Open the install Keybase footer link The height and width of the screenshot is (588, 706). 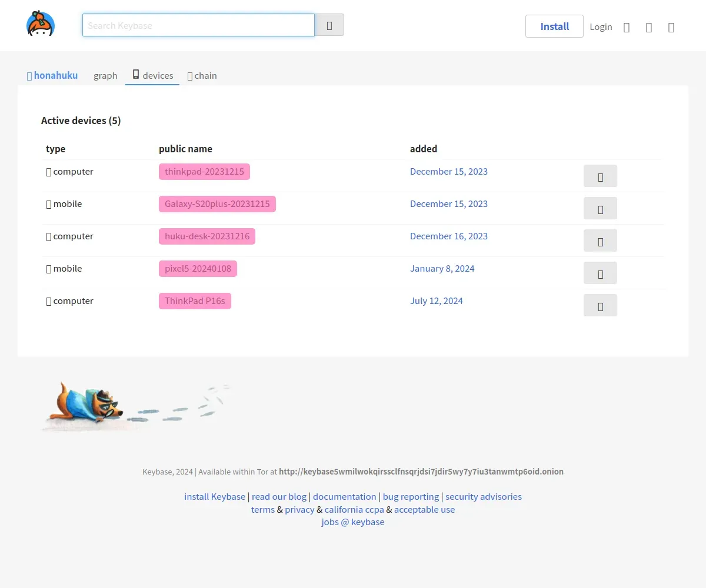(215, 496)
